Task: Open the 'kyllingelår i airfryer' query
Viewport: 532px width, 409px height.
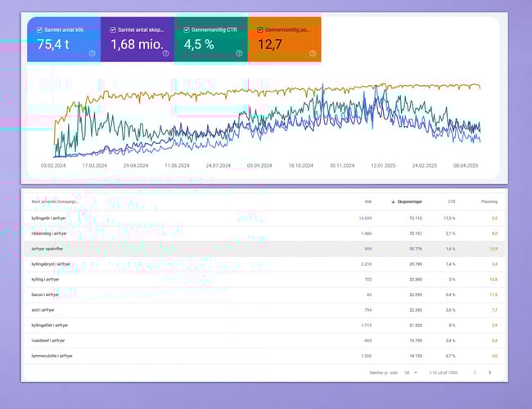Action: tap(52, 218)
